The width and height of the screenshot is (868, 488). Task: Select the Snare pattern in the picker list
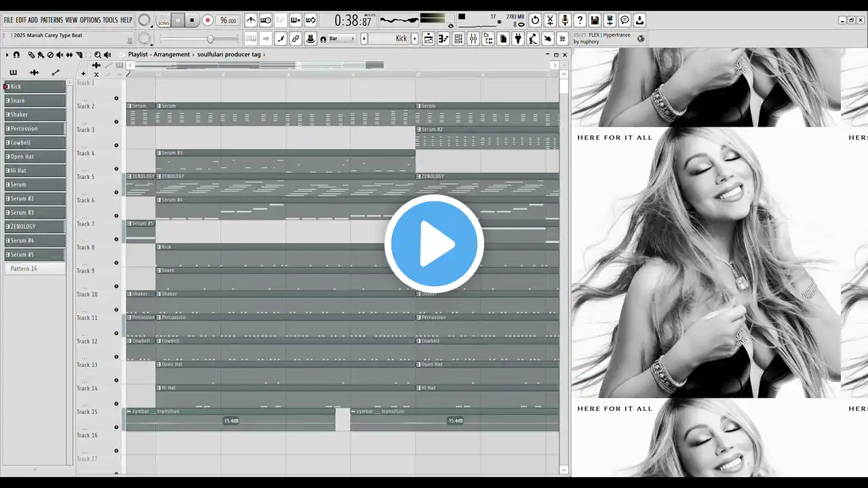(x=35, y=100)
